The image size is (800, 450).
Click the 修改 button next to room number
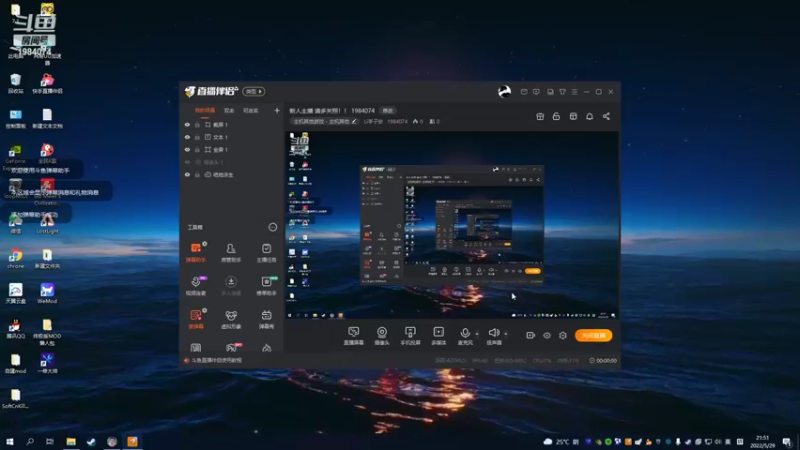coord(388,111)
